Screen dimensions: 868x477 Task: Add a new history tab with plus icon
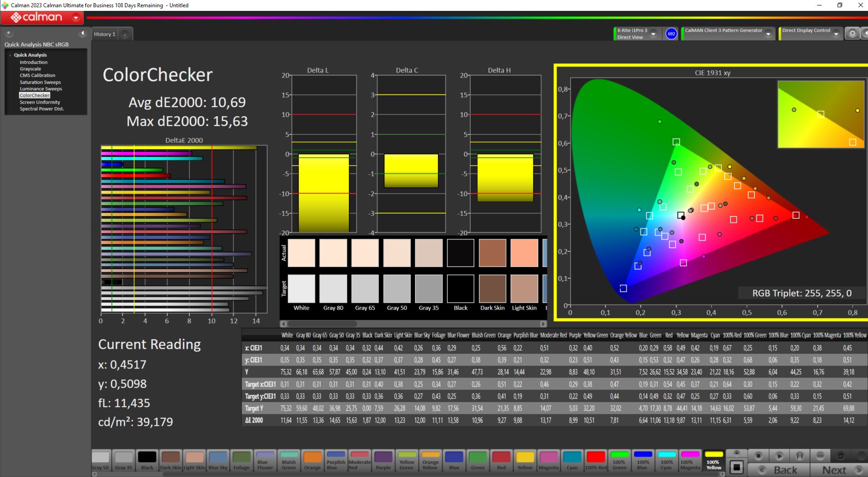[125, 34]
